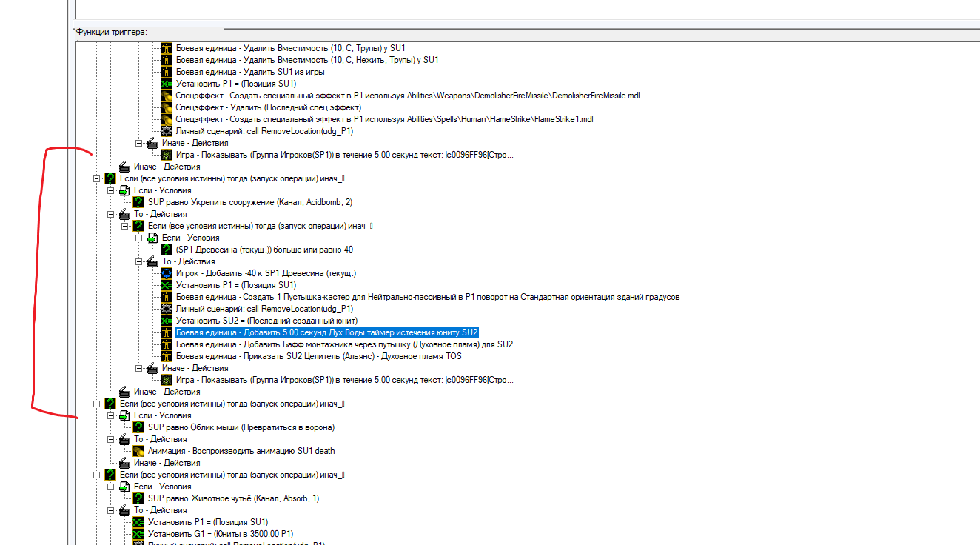Collapse 'Если - Условия' group holding 'Укрепить сооружение'
This screenshot has height=545, width=980.
[x=110, y=190]
